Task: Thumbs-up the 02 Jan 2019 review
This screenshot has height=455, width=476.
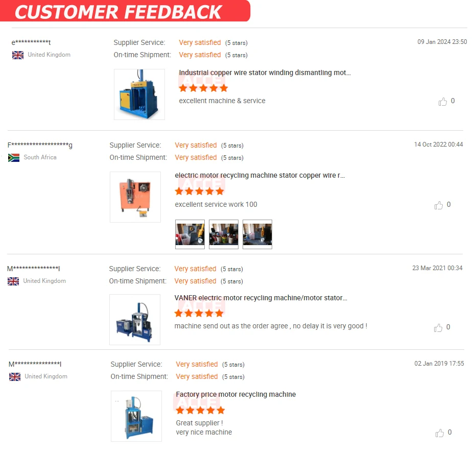Action: tap(440, 433)
